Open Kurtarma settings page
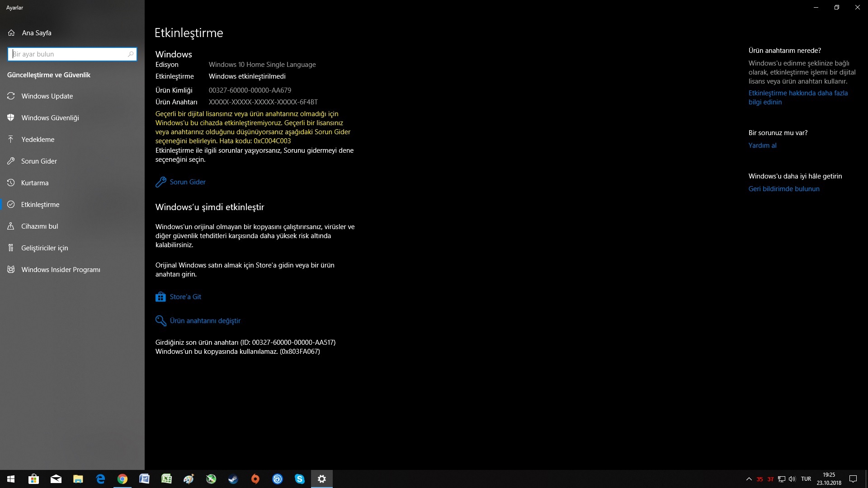The width and height of the screenshot is (868, 488). (x=34, y=183)
